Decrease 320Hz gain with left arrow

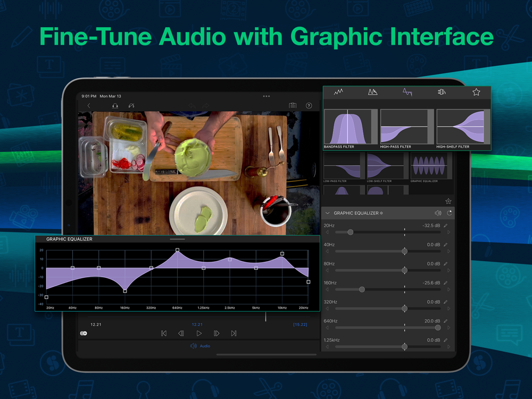click(x=327, y=309)
